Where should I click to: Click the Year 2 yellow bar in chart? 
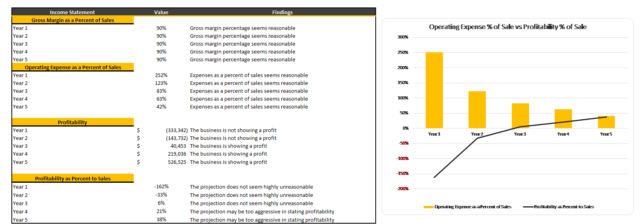coord(477,110)
